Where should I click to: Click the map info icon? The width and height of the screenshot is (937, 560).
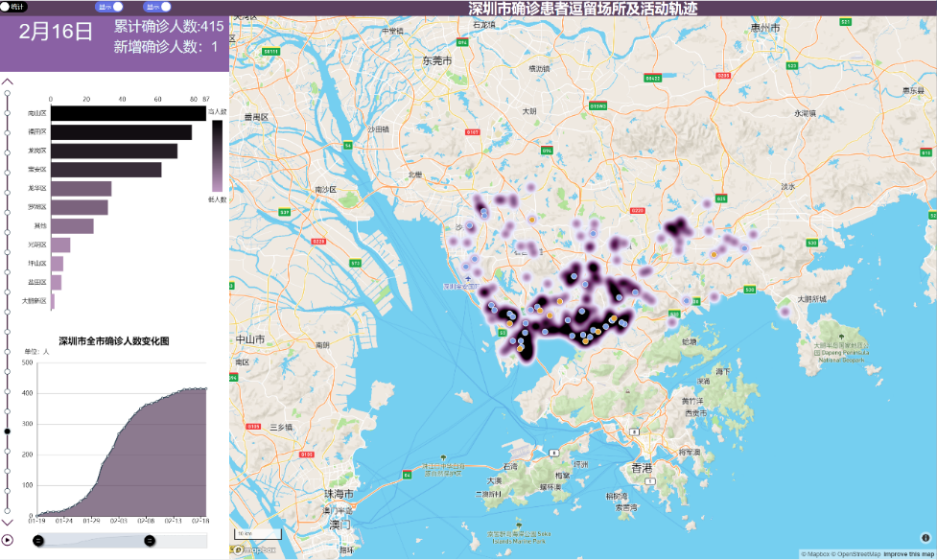[925, 538]
